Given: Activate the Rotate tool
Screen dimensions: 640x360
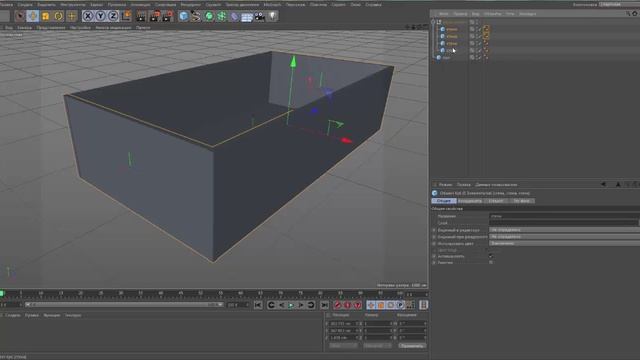Looking at the screenshot, I should coord(58,16).
